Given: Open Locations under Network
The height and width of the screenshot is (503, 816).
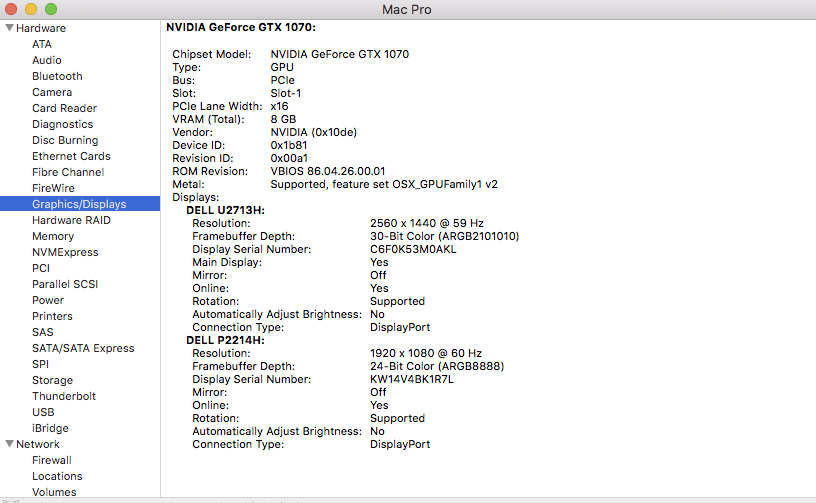Looking at the screenshot, I should (57, 476).
